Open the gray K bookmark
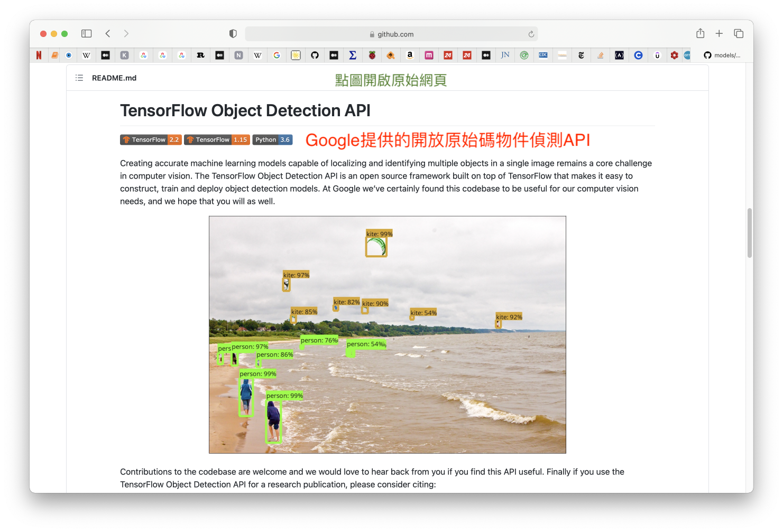783x532 pixels. pyautogui.click(x=124, y=55)
